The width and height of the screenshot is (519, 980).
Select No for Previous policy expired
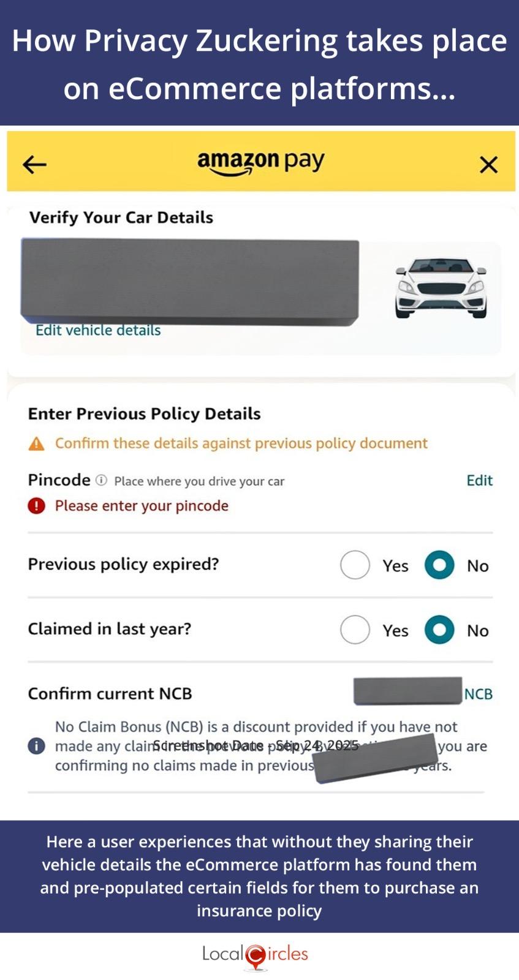(439, 565)
